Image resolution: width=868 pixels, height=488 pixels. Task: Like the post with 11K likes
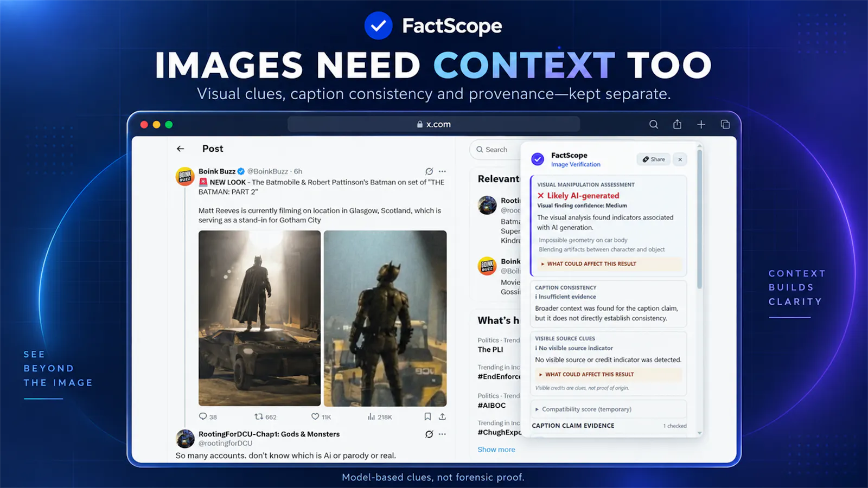(321, 416)
